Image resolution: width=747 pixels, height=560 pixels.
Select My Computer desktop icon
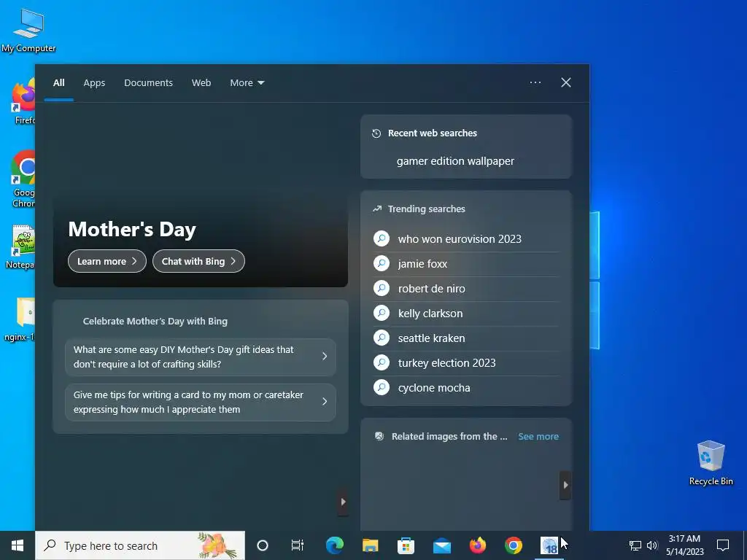click(x=28, y=31)
